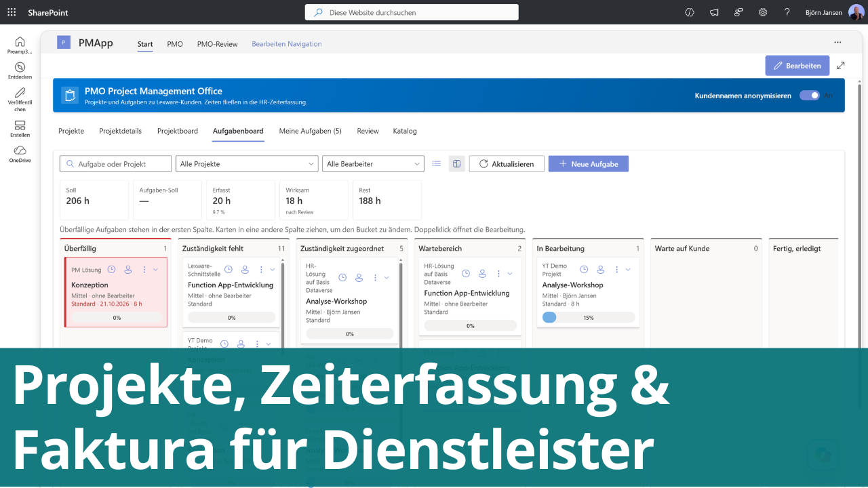868x488 pixels.
Task: Open SharePoint settings gear
Action: [x=763, y=12]
